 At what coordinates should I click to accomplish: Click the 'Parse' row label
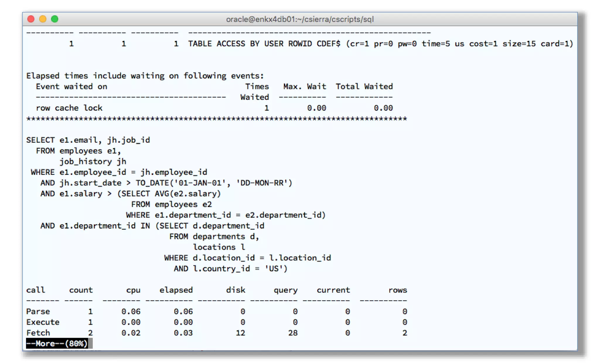[x=38, y=311]
